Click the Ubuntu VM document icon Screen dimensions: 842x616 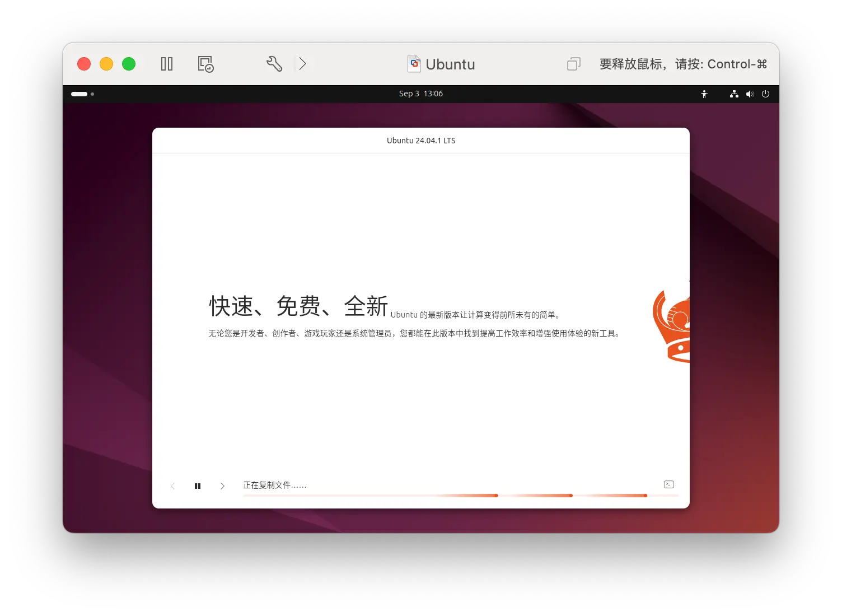pyautogui.click(x=414, y=64)
